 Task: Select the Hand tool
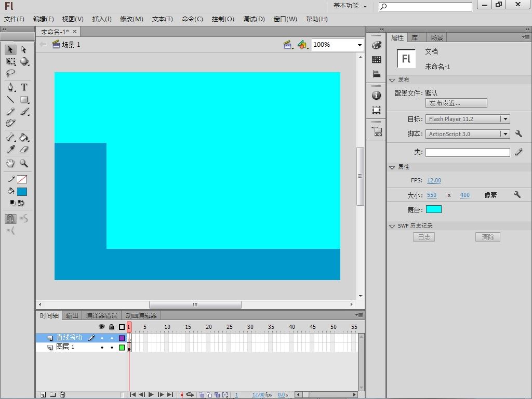click(x=10, y=163)
